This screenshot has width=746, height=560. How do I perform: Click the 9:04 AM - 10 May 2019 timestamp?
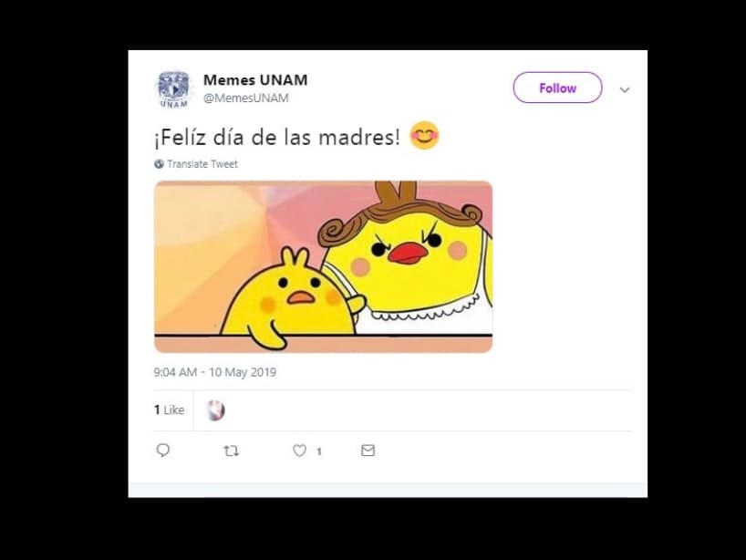click(x=215, y=372)
